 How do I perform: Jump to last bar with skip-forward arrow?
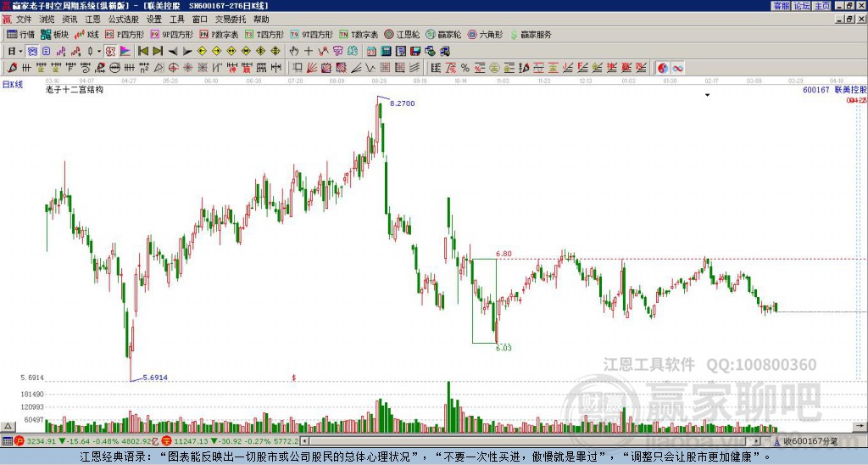tap(158, 52)
